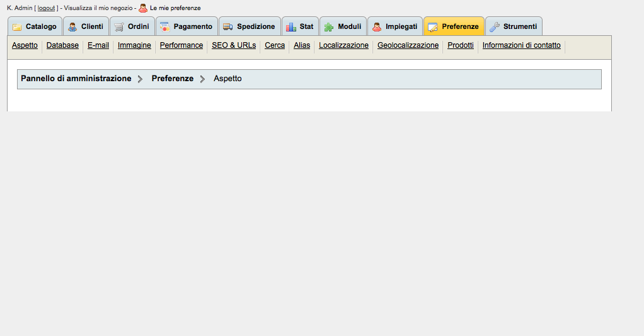This screenshot has height=336, width=644.
Task: Click the Ordini shopping cart icon
Action: pyautogui.click(x=119, y=27)
